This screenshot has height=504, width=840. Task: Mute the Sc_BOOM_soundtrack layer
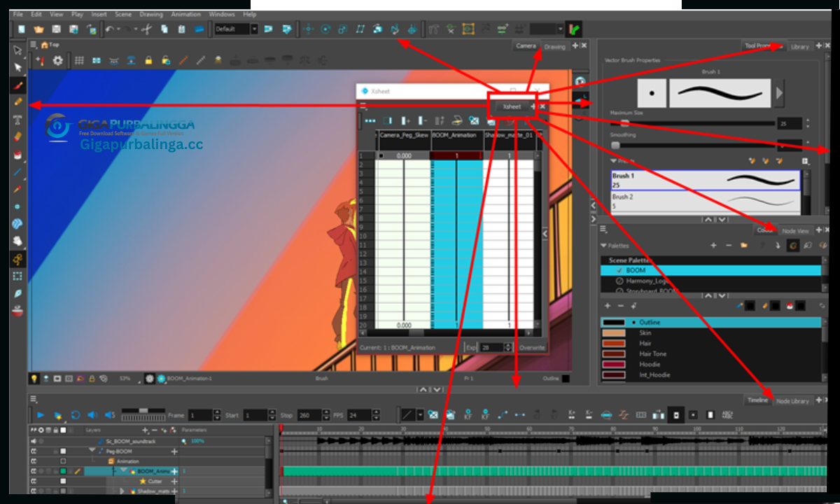(x=33, y=442)
